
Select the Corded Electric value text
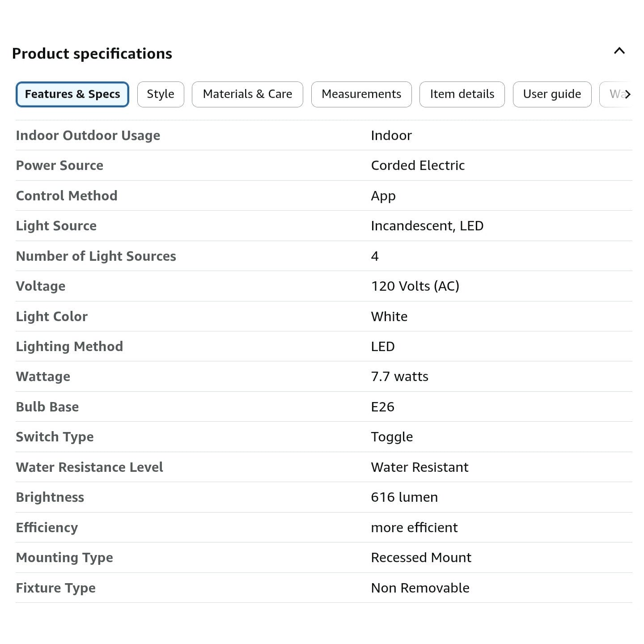(418, 165)
